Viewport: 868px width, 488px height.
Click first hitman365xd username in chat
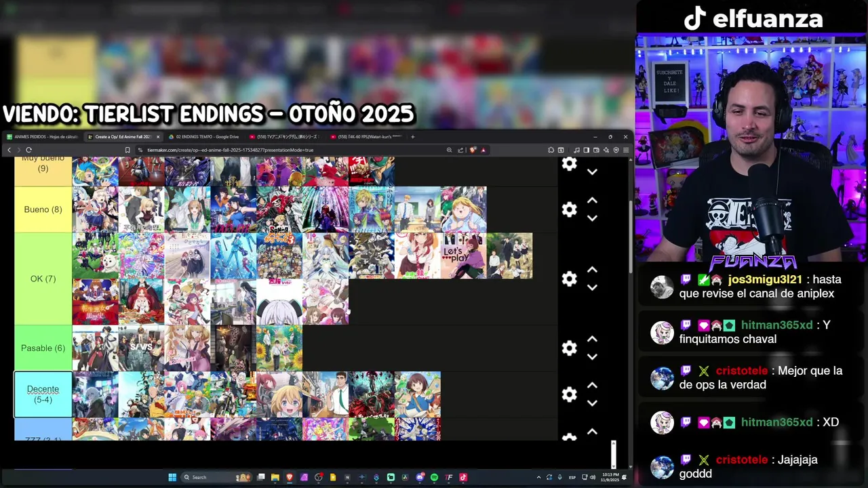point(776,325)
